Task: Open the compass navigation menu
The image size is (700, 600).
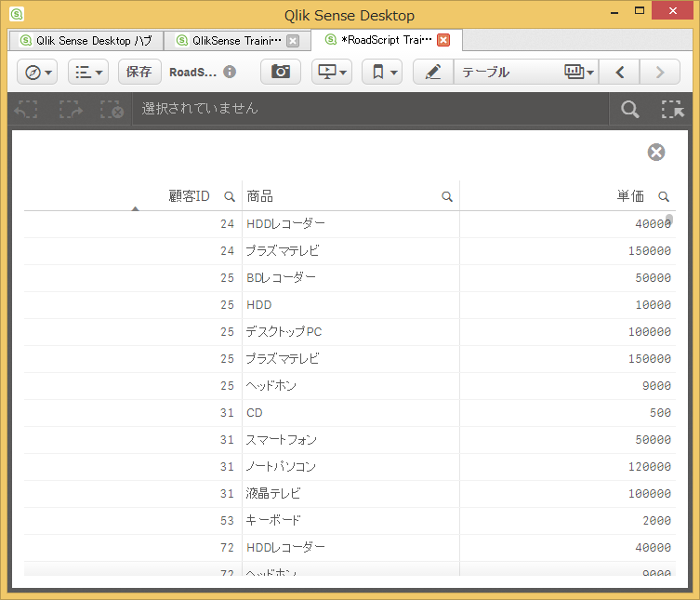Action: point(38,72)
